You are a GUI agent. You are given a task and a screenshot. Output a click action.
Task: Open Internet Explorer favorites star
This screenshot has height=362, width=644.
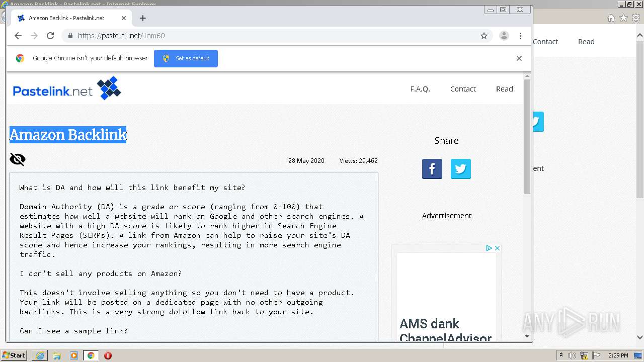coord(623,18)
